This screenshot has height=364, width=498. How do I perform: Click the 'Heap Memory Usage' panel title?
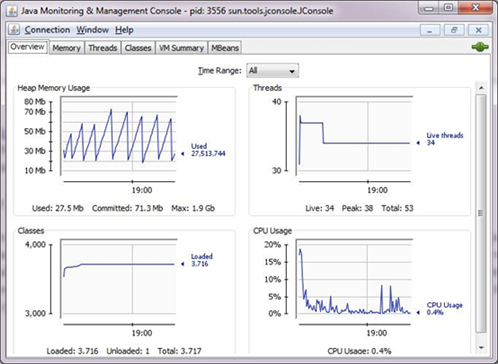tap(54, 88)
